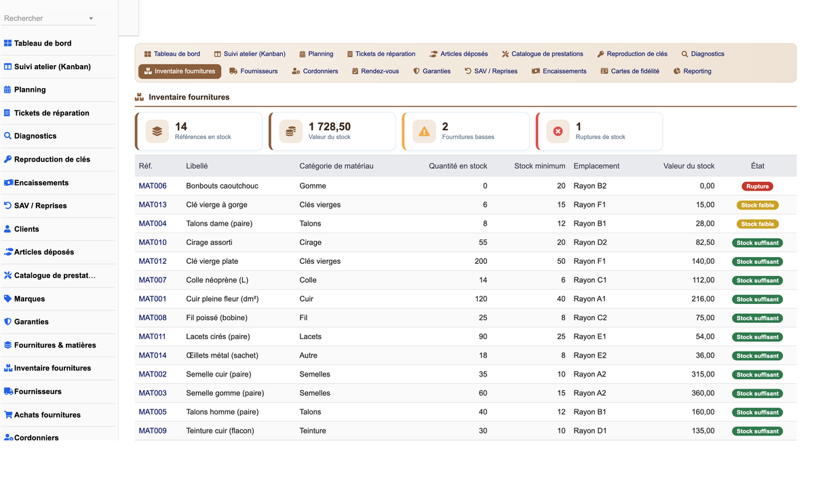Click the Œillets métal (sachet) cell
The image size is (814, 504).
point(222,355)
